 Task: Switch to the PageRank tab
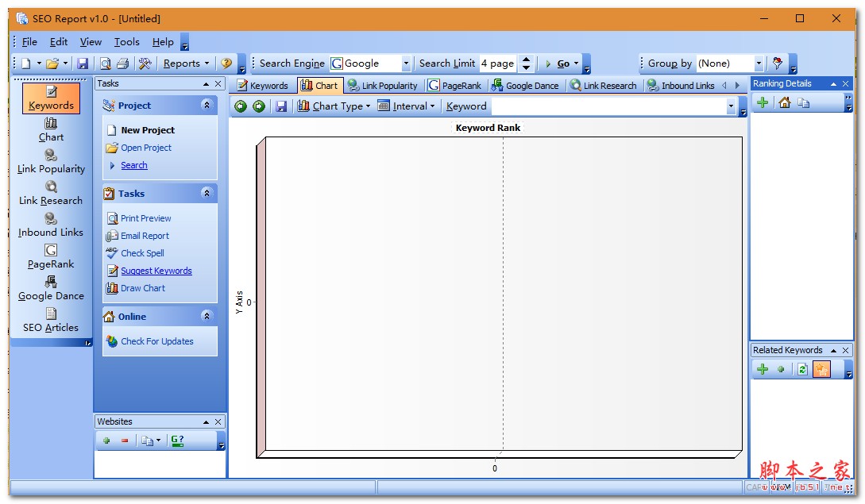[x=455, y=86]
